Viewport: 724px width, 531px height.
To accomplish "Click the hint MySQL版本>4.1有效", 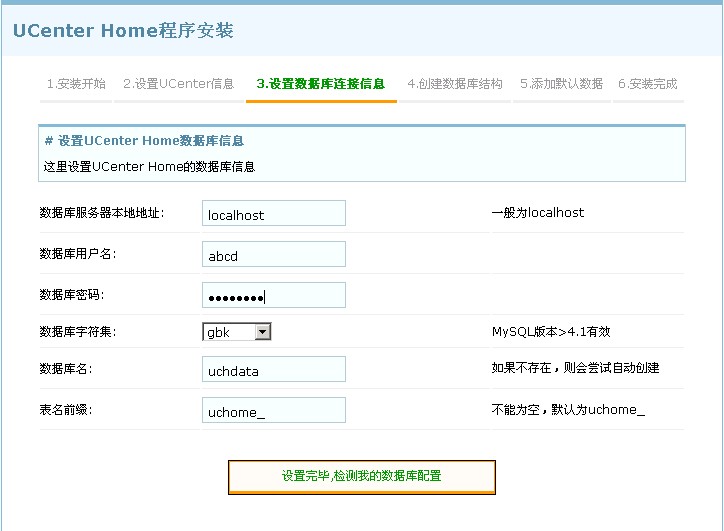I will (551, 332).
